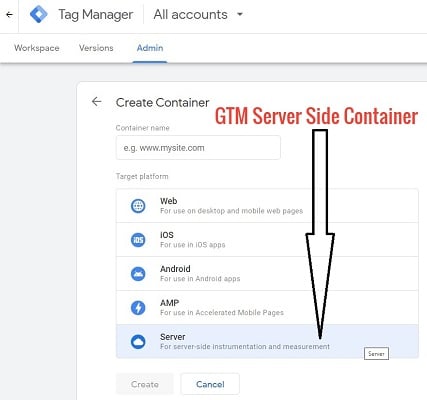427x400 pixels.
Task: Click the AMP lightning bolt icon
Action: pos(138,308)
